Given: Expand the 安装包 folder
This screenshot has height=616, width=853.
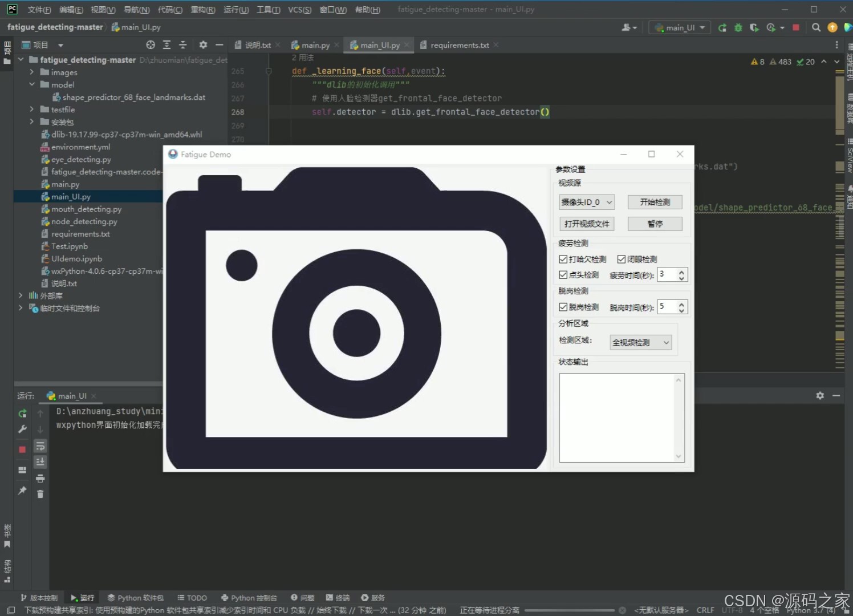Looking at the screenshot, I should pos(32,122).
